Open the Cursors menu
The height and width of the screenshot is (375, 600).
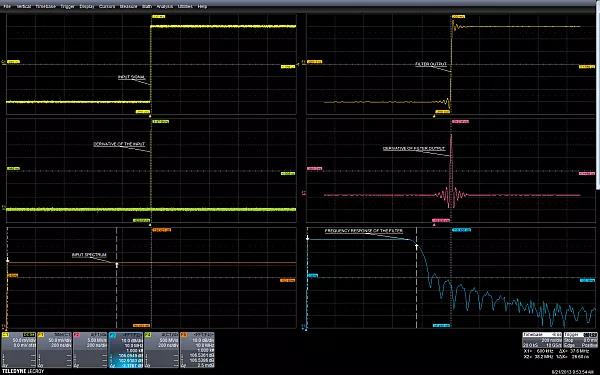(107, 7)
